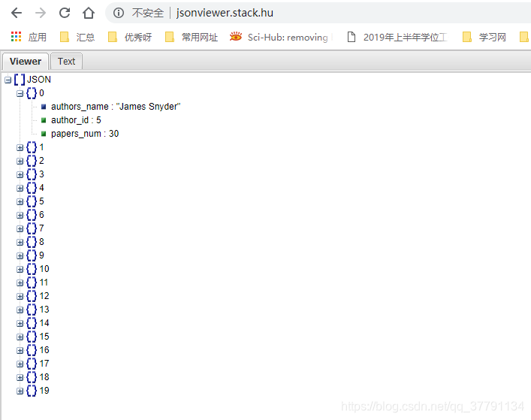
Task: Select the braces icon of object 11
Action: (32, 283)
